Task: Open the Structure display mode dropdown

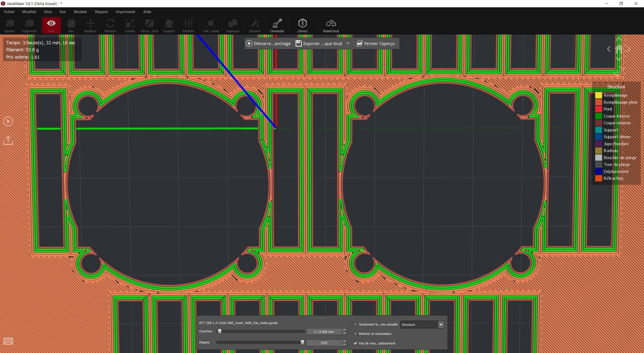Action: 441,325
